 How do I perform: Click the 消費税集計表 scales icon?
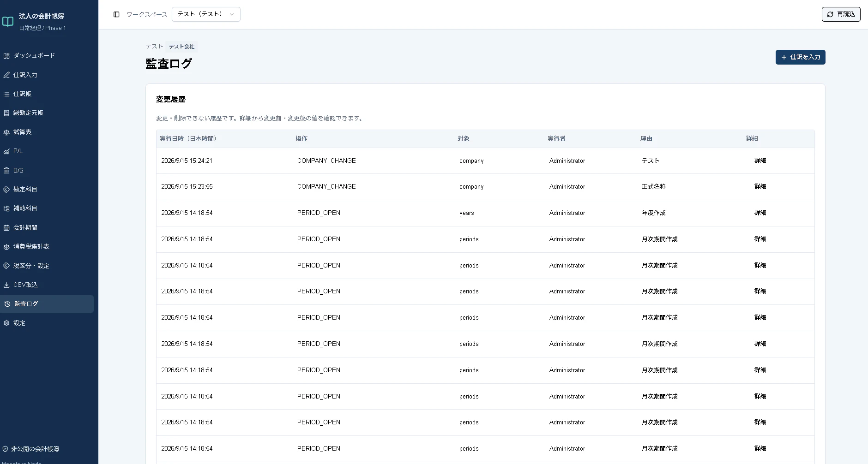(6, 247)
